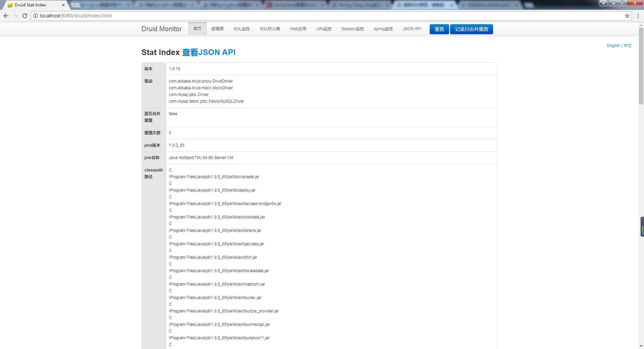Click com.alibaba.druid.proxy.DruidDriver driver entry
Image resolution: width=644 pixels, height=349 pixels.
point(201,81)
